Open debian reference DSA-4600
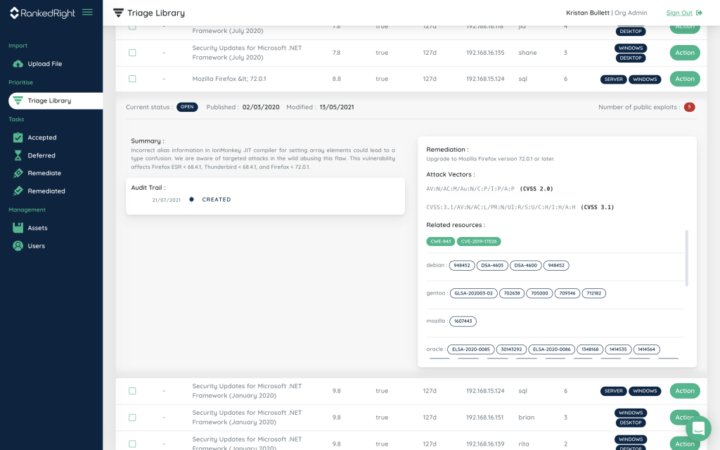 pos(525,265)
